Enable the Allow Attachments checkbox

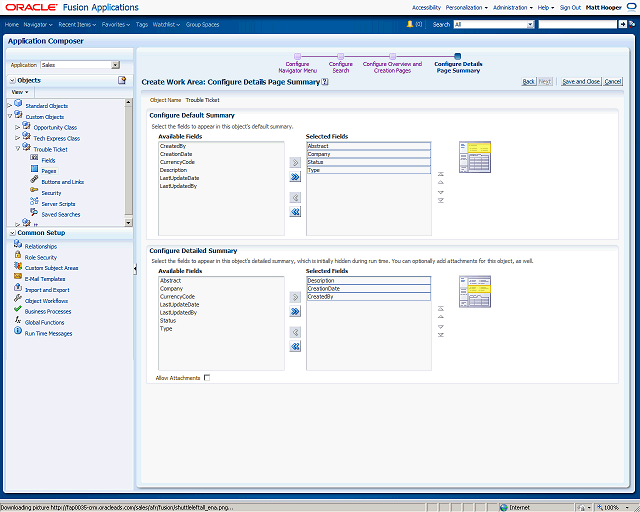coord(207,378)
